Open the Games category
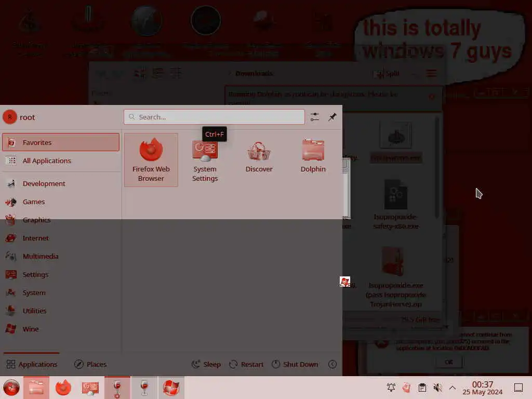The width and height of the screenshot is (532, 399). coord(61,202)
